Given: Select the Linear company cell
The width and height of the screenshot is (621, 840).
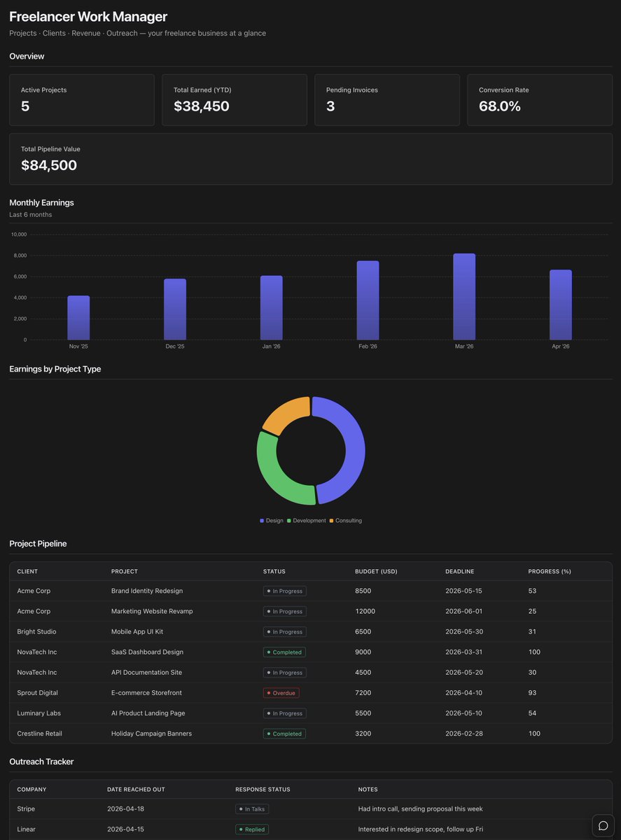Looking at the screenshot, I should pos(26,829).
